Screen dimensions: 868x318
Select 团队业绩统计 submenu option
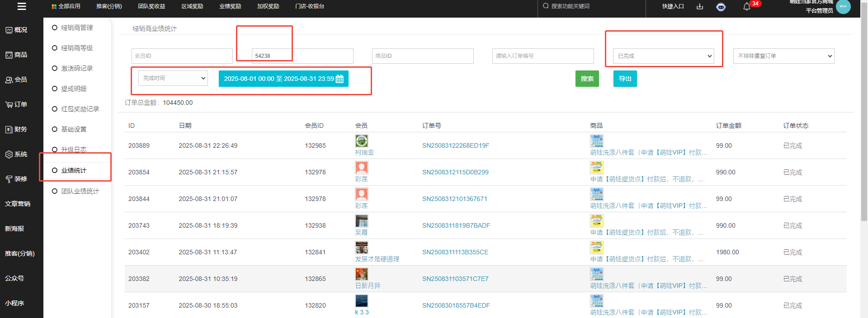coord(80,191)
